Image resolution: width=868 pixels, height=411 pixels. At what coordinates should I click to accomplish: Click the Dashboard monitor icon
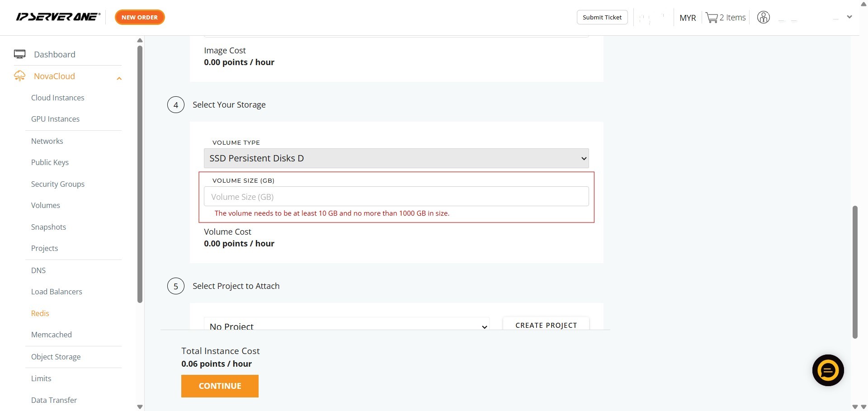click(x=19, y=54)
